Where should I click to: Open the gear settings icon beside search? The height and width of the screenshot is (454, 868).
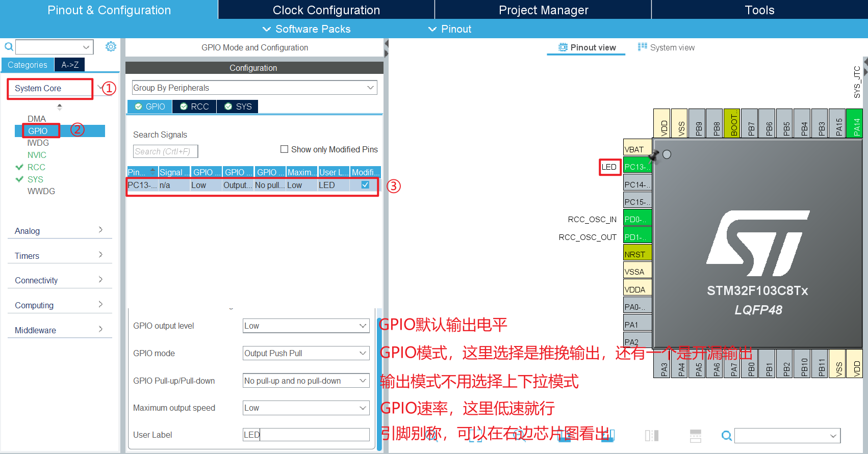click(111, 47)
